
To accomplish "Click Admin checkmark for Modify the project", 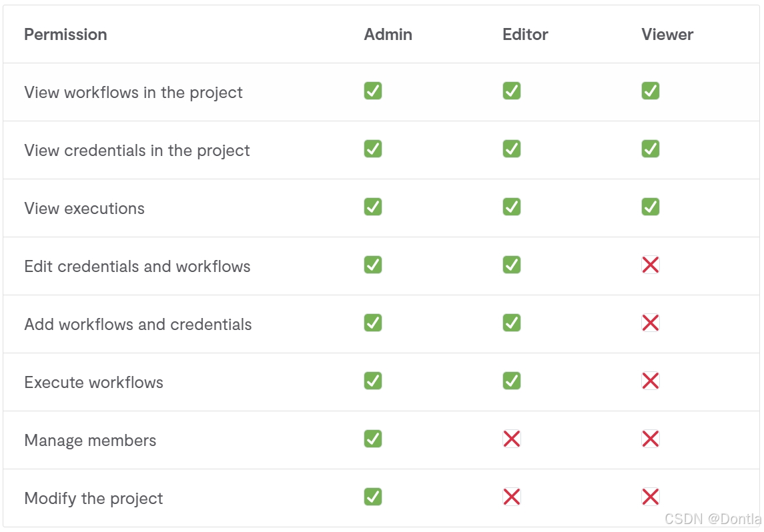I will pyautogui.click(x=373, y=497).
